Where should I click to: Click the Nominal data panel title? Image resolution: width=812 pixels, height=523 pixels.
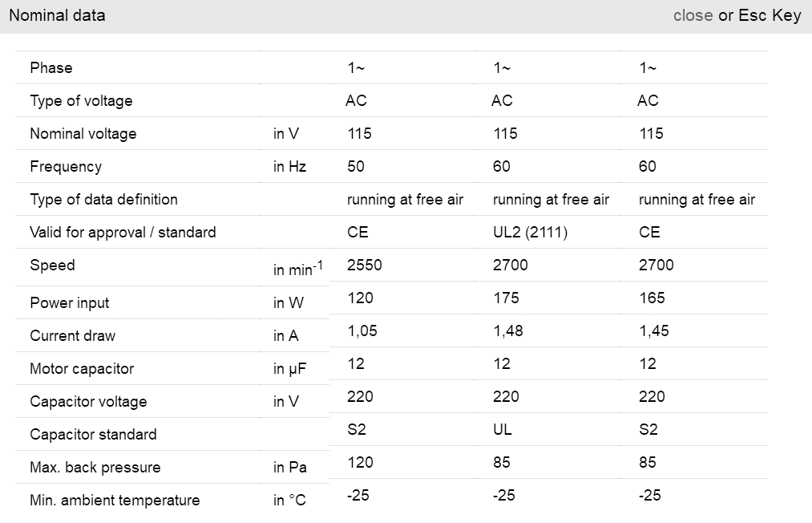tap(57, 15)
